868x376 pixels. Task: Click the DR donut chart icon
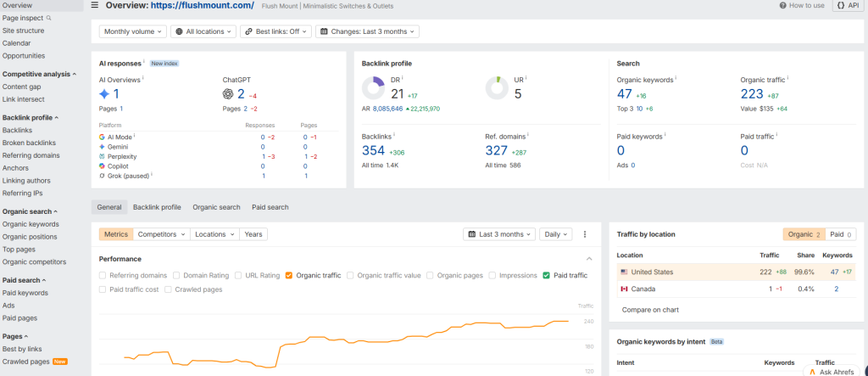[374, 88]
